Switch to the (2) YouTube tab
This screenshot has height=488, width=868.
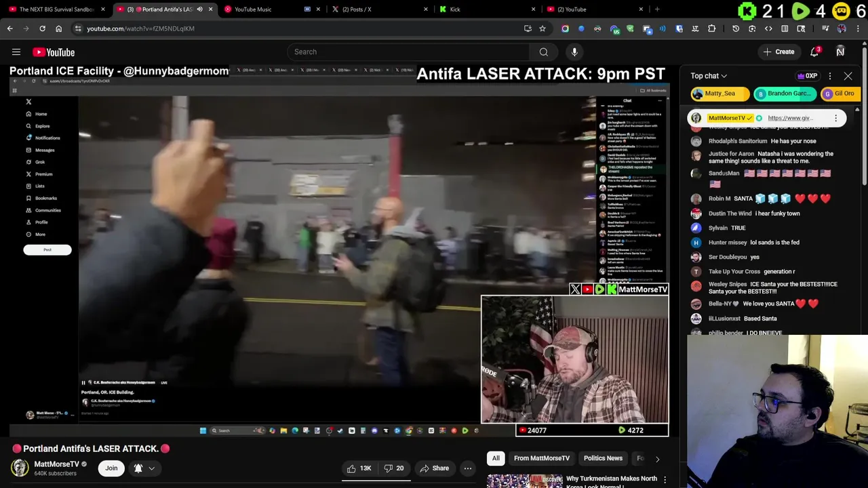pos(595,9)
